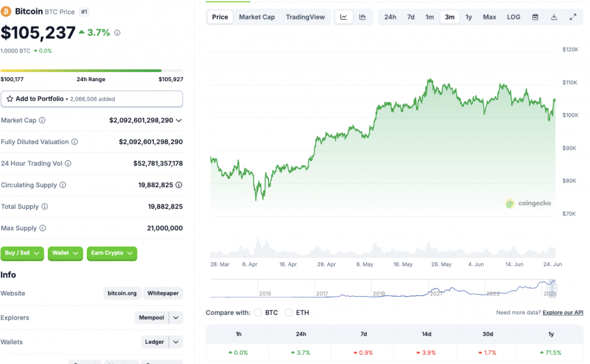Click info icon after 19,882,825 circulating value

click(x=179, y=185)
